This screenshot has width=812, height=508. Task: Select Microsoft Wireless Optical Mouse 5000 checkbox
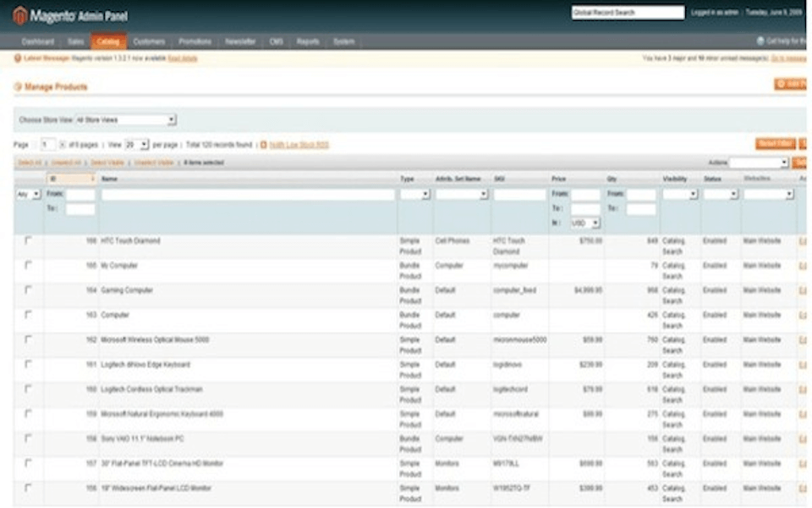28,340
